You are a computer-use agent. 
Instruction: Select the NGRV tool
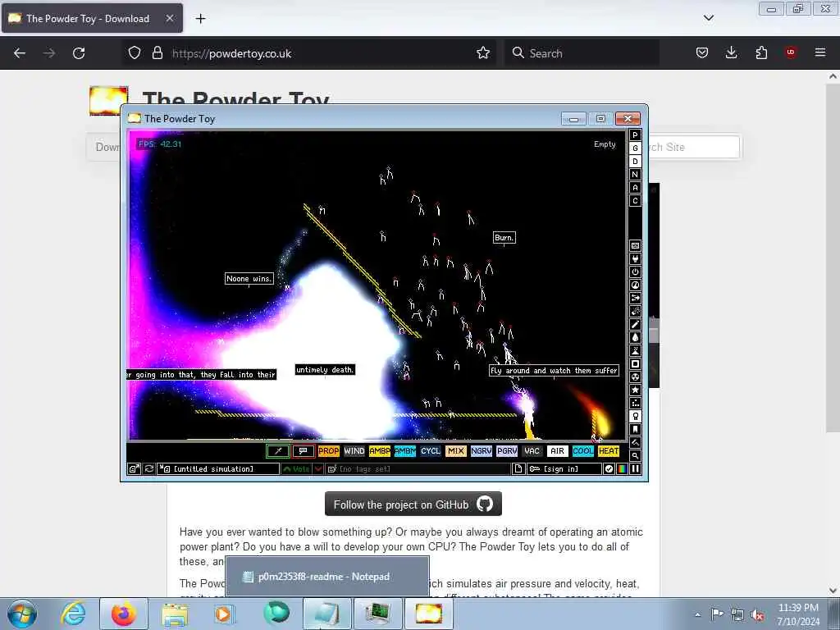(481, 451)
